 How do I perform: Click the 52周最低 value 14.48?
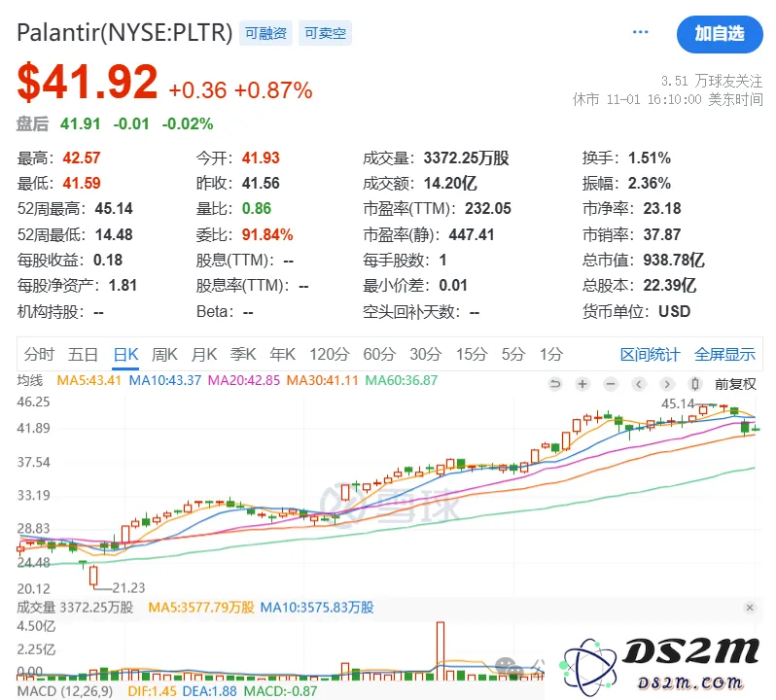pyautogui.click(x=114, y=234)
